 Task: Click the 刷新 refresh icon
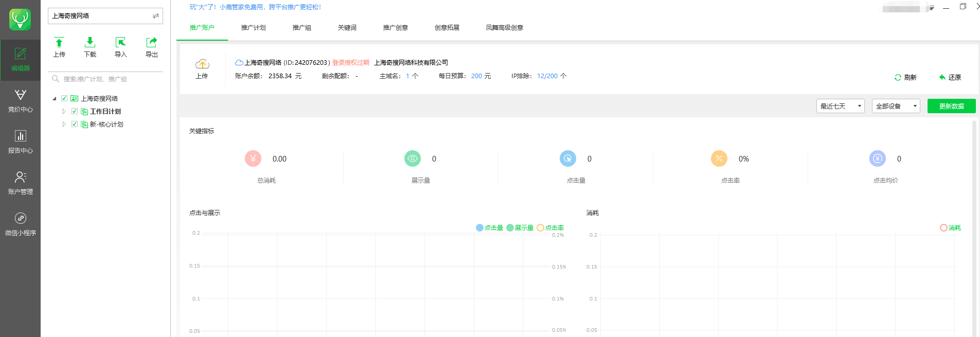(898, 77)
